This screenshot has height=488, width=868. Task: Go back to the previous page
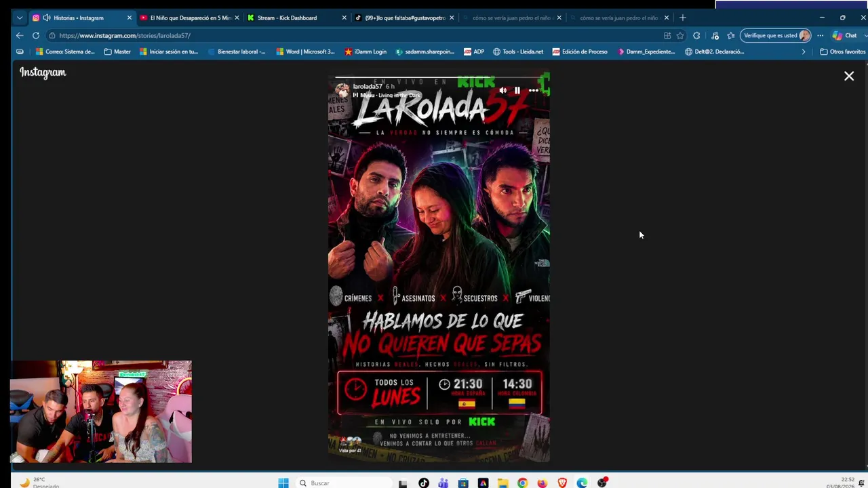coord(20,35)
